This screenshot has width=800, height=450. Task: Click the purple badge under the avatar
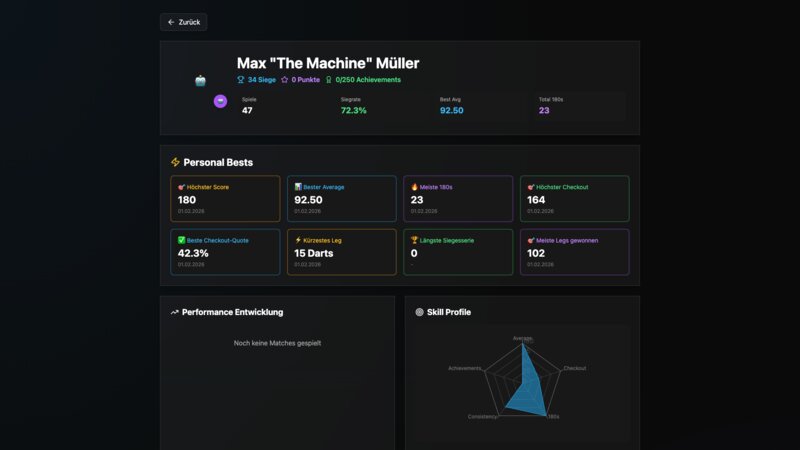220,101
